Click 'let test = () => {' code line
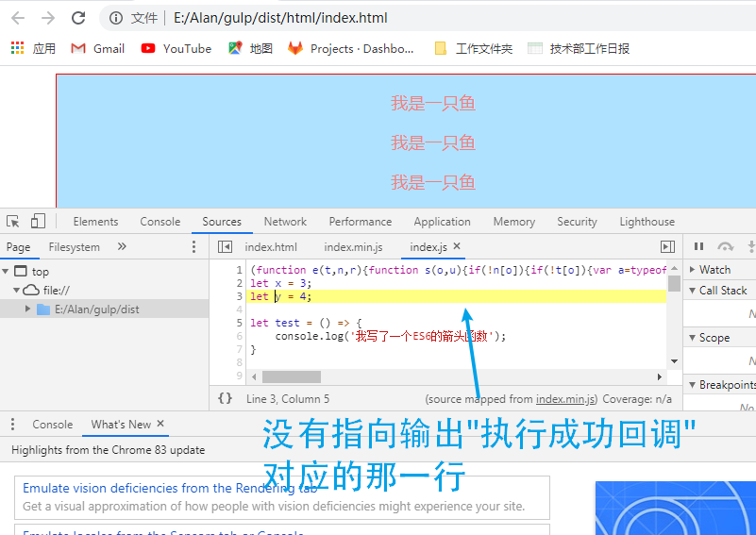The height and width of the screenshot is (535, 756). tap(306, 323)
